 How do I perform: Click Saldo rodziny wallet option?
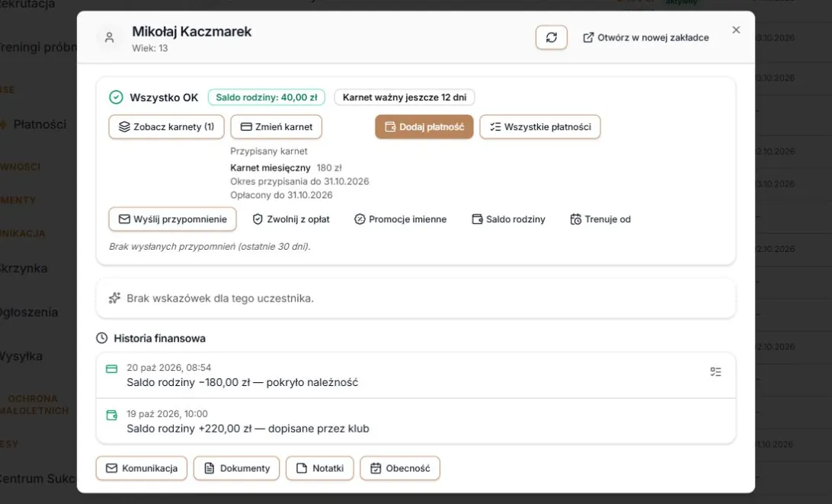click(508, 219)
